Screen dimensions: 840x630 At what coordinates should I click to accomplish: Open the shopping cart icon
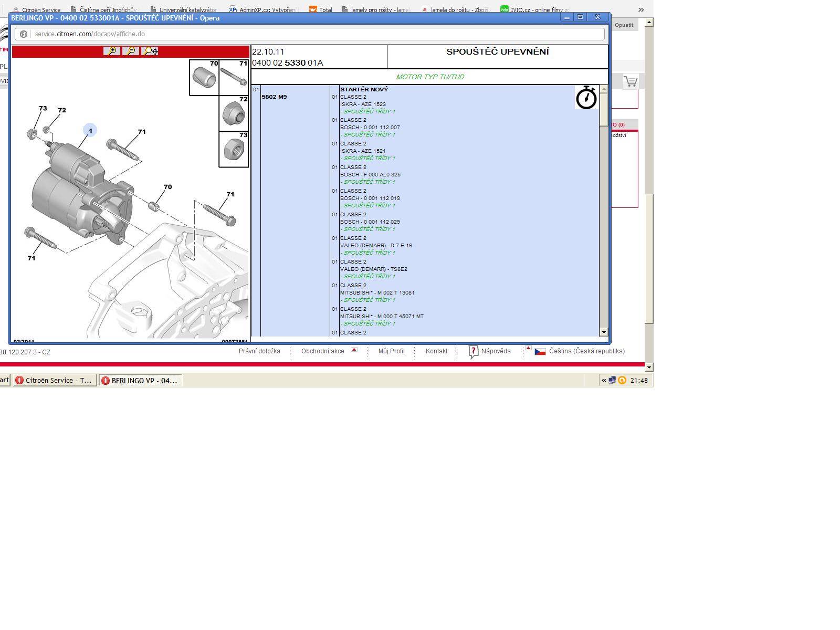pyautogui.click(x=631, y=81)
